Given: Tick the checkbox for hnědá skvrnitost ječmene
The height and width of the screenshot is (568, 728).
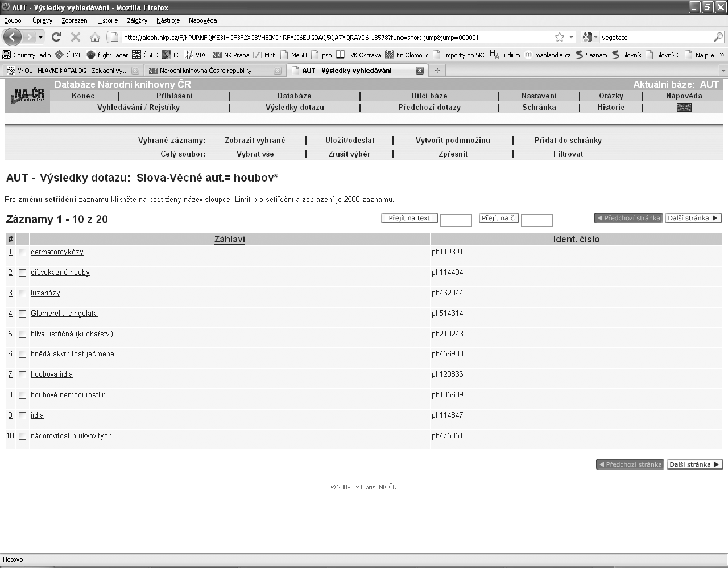Looking at the screenshot, I should (x=23, y=355).
